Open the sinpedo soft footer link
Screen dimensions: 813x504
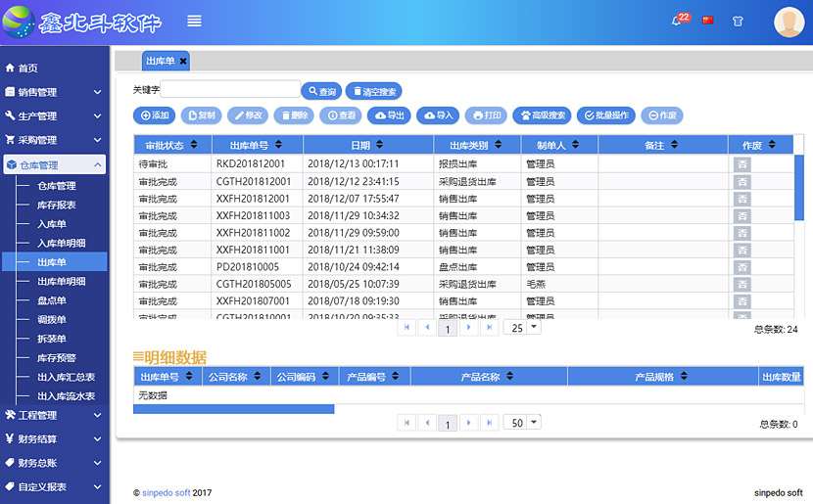coord(166,492)
